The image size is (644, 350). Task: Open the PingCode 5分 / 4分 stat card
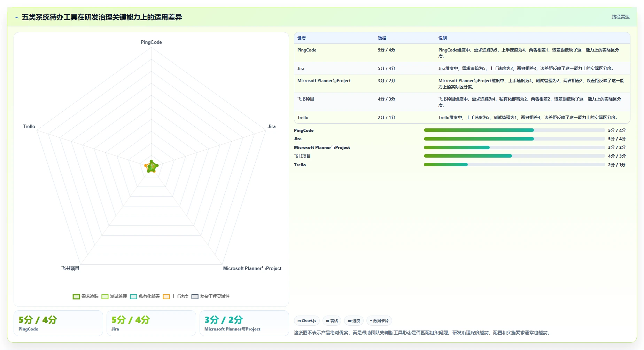pos(58,323)
